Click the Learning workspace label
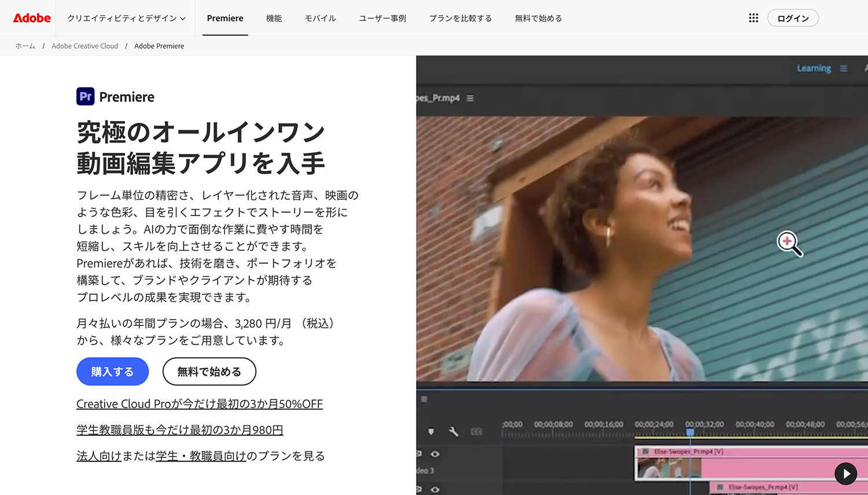 coord(814,68)
